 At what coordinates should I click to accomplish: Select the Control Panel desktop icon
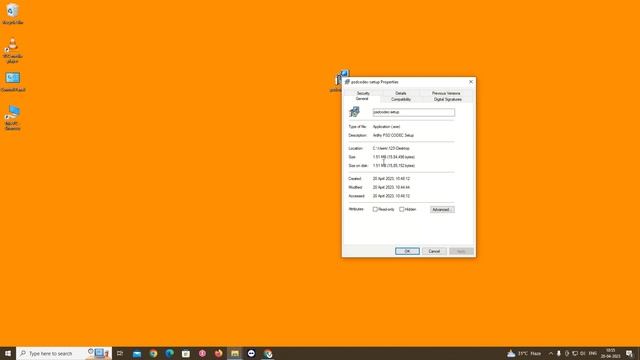click(x=13, y=82)
